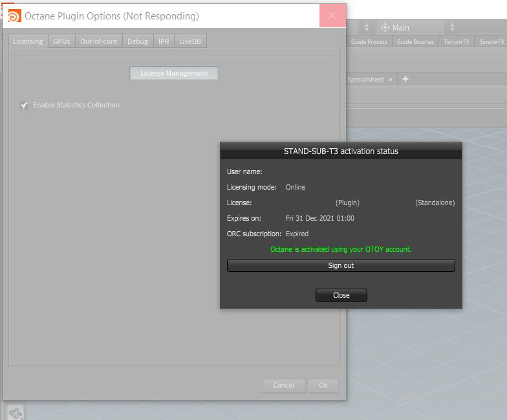Switch to the GPUs tab
The height and width of the screenshot is (420, 507).
click(61, 41)
